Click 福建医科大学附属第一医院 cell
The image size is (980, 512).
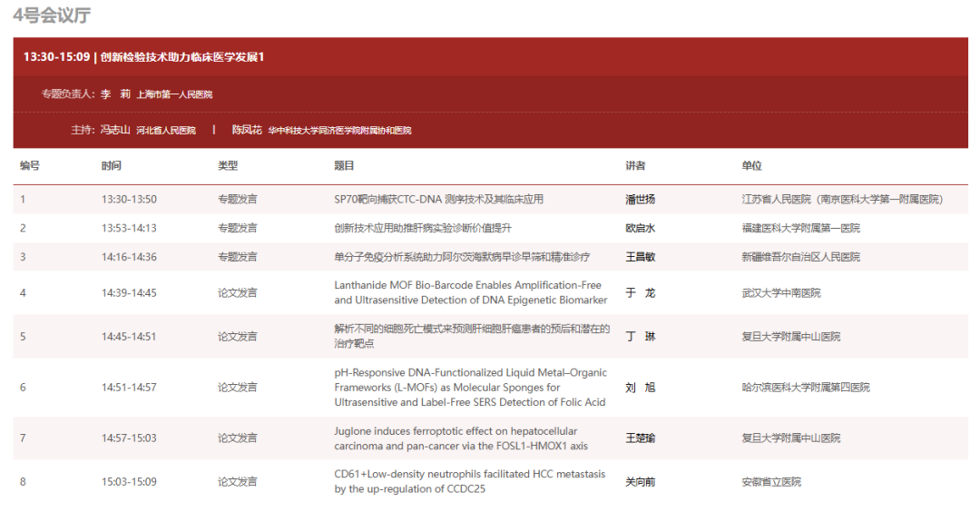point(801,228)
